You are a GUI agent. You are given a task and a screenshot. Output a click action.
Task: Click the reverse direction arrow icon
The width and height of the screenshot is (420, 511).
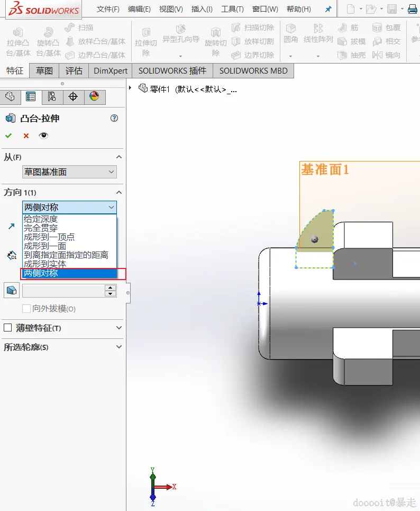12,226
